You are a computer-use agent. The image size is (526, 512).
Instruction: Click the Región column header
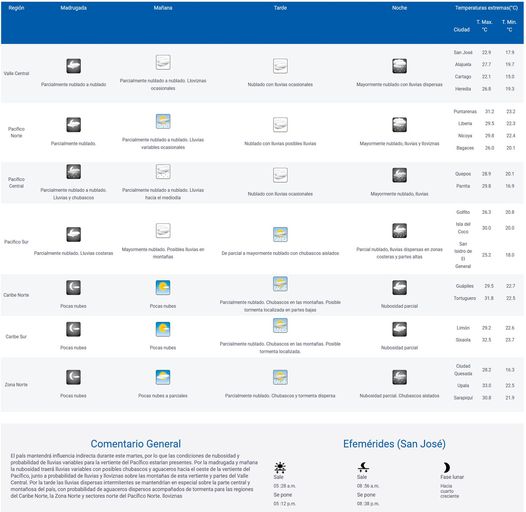point(16,8)
